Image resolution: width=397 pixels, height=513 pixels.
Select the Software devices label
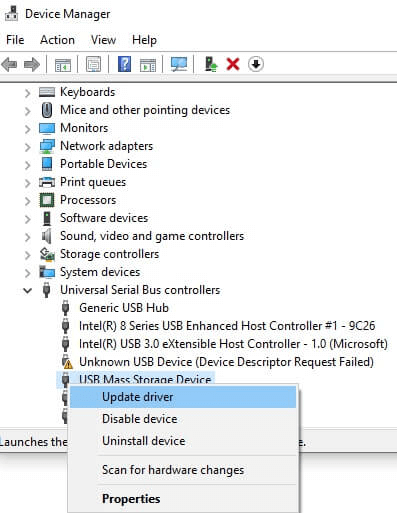pyautogui.click(x=104, y=218)
